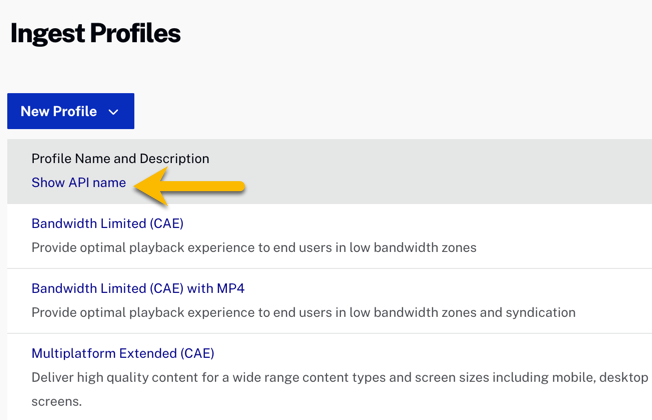Viewport: 652px width, 420px height.
Task: Open Bandwidth Limited (CAE) with MP4 profile
Action: [x=137, y=288]
